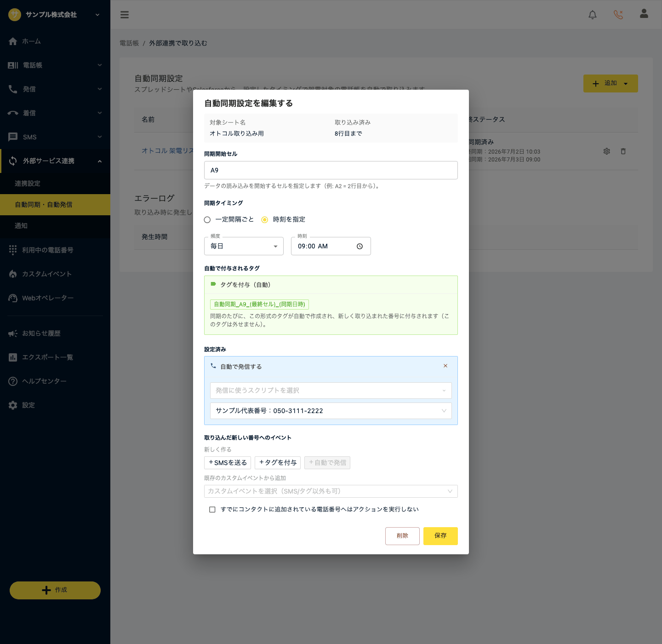The width and height of the screenshot is (662, 644).
Task: Click the 設定 gear icon in sidebar
Action: tap(13, 405)
